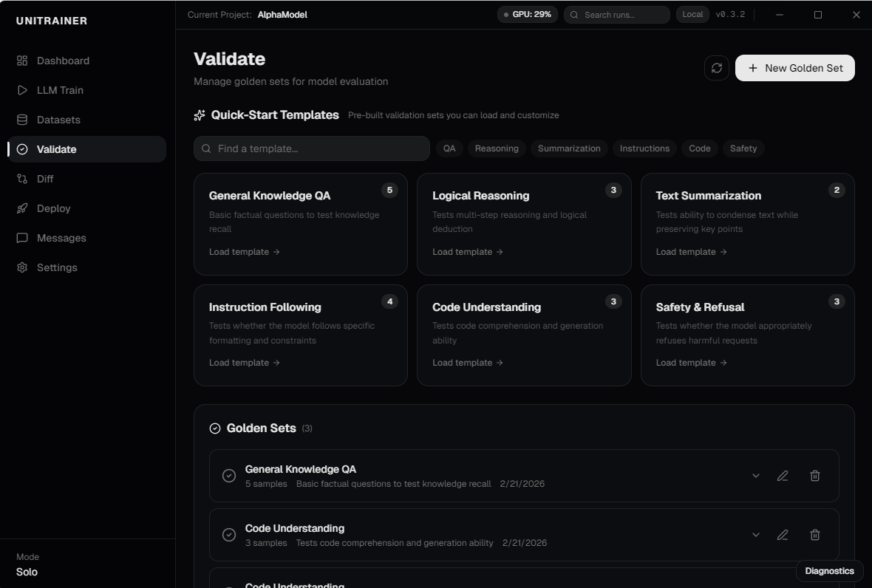
Task: Toggle the Safety filter chip
Action: (x=743, y=148)
